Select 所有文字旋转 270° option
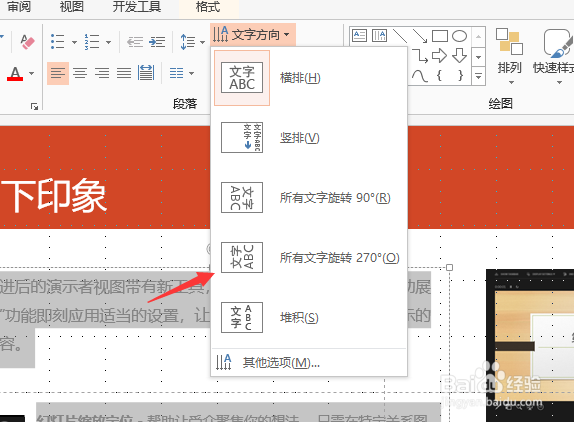 (309, 258)
